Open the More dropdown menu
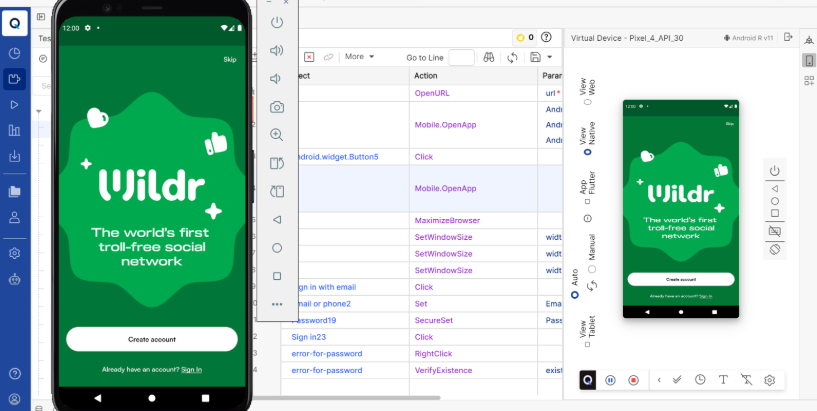This screenshot has width=817, height=411. click(359, 57)
